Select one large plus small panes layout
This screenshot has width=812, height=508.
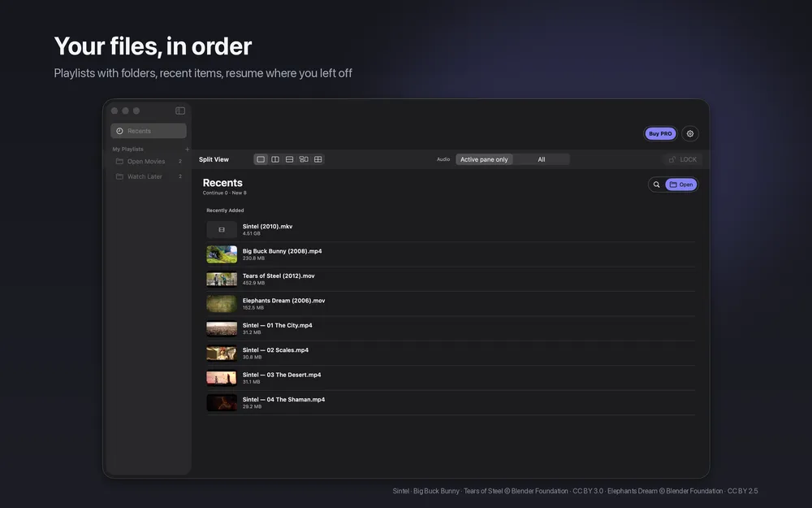pyautogui.click(x=304, y=159)
